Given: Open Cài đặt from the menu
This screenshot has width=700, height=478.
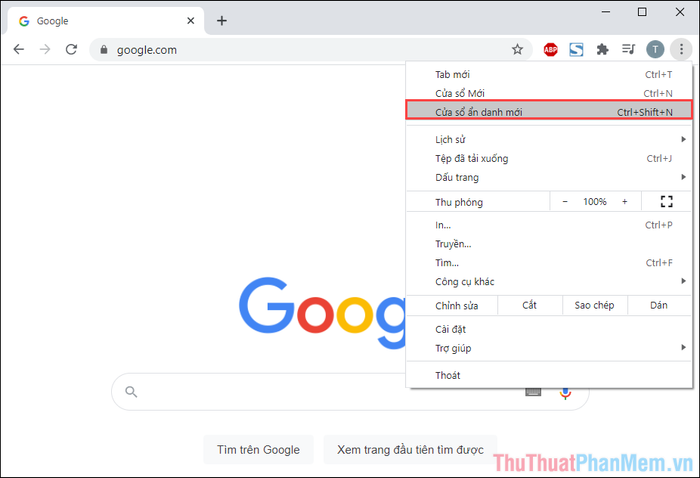Looking at the screenshot, I should [x=549, y=329].
